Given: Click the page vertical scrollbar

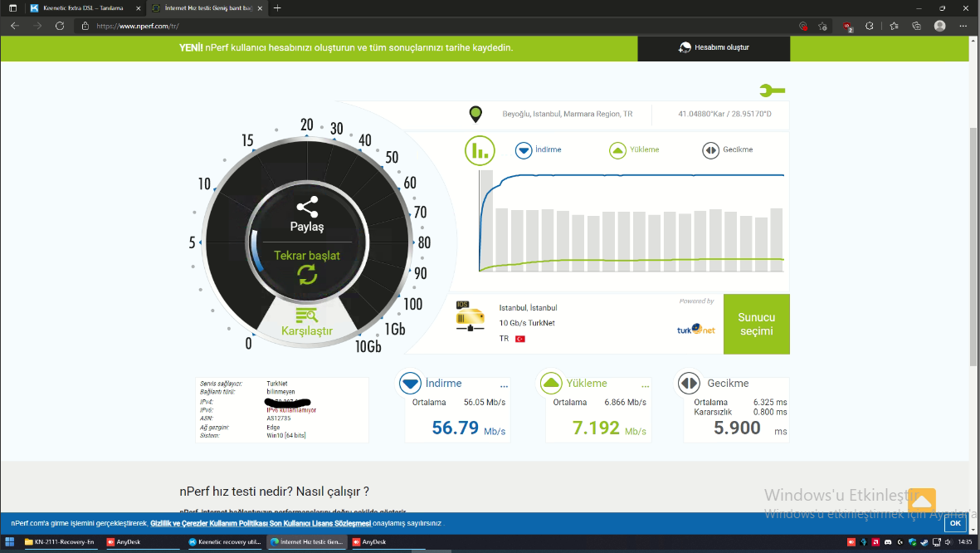Looking at the screenshot, I should tap(973, 247).
